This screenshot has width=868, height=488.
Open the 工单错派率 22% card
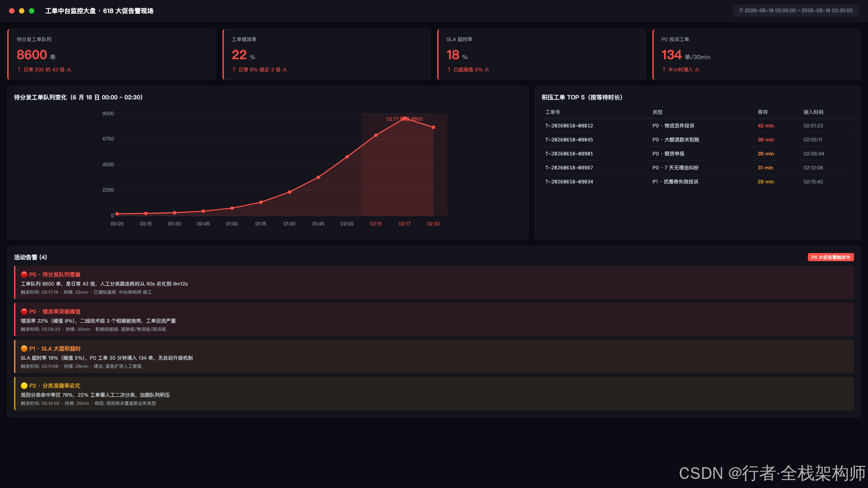tap(326, 55)
